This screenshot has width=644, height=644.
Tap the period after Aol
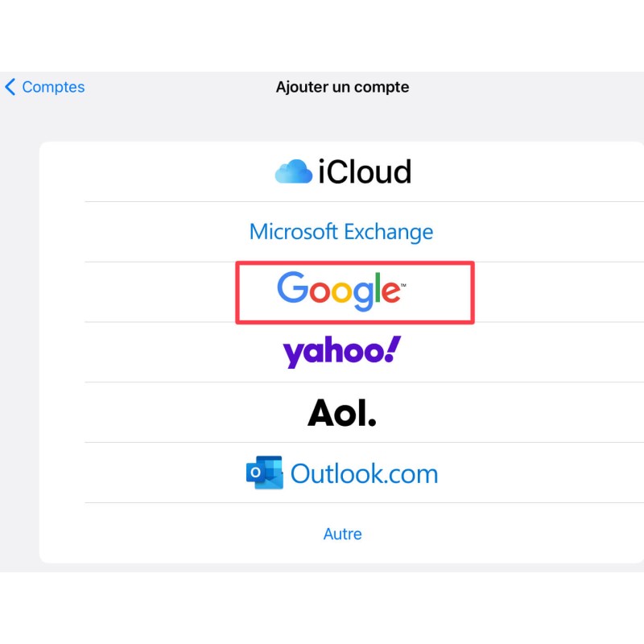click(371, 422)
